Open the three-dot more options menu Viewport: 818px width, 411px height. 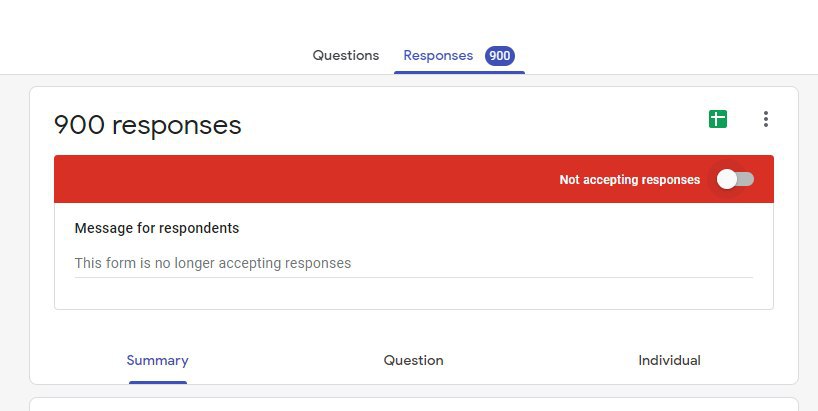pyautogui.click(x=765, y=119)
